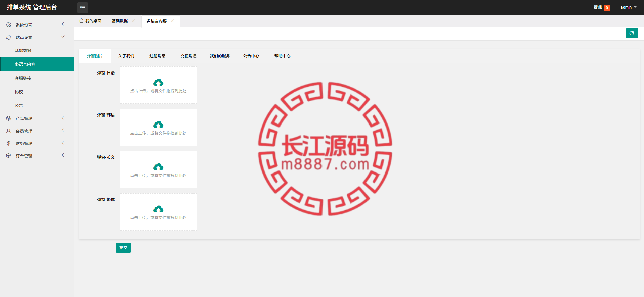This screenshot has height=297, width=644.
Task: Expand the 订单管理 menu chevron
Action: [63, 155]
